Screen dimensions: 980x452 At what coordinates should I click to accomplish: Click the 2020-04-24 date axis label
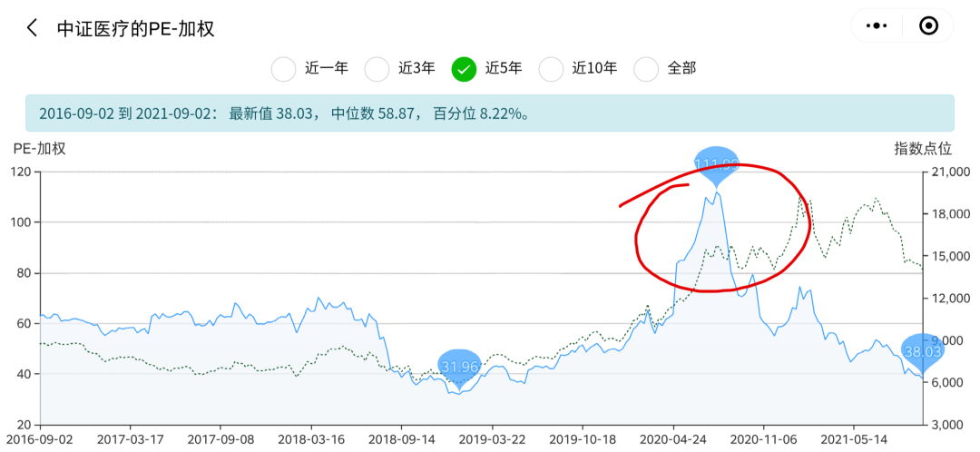click(x=673, y=438)
